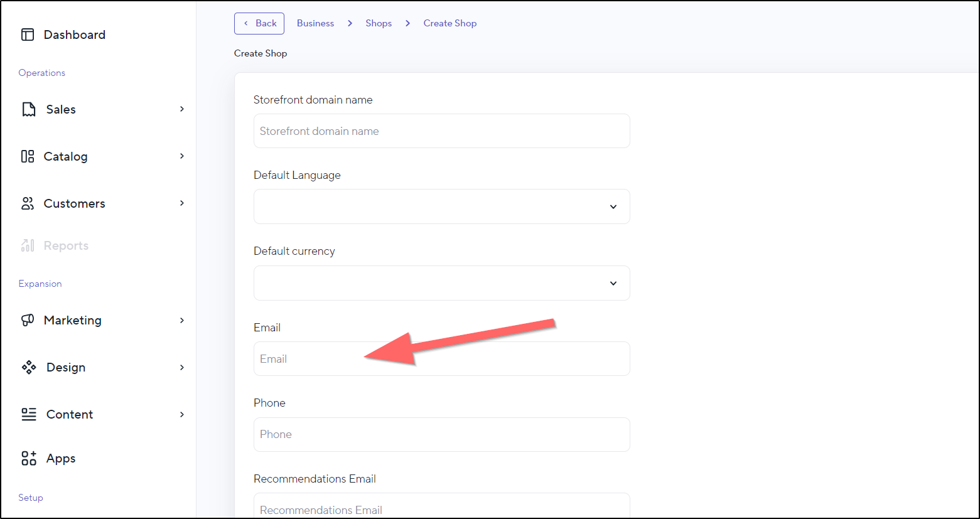The image size is (980, 519).
Task: Open Dashboard from the sidebar
Action: (74, 35)
